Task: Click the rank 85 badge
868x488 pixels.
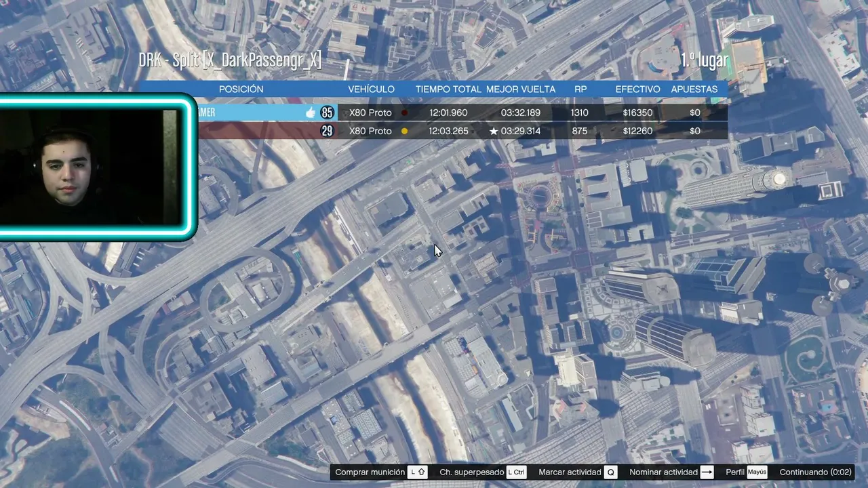Action: click(328, 113)
